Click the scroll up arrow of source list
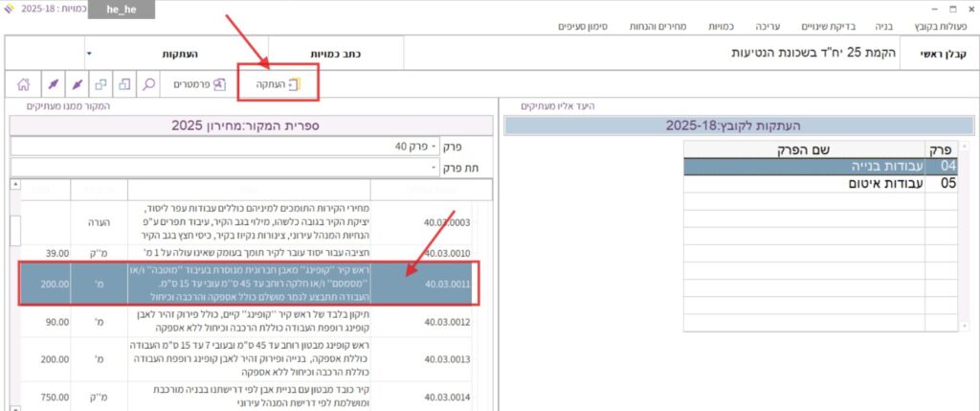 [x=15, y=186]
